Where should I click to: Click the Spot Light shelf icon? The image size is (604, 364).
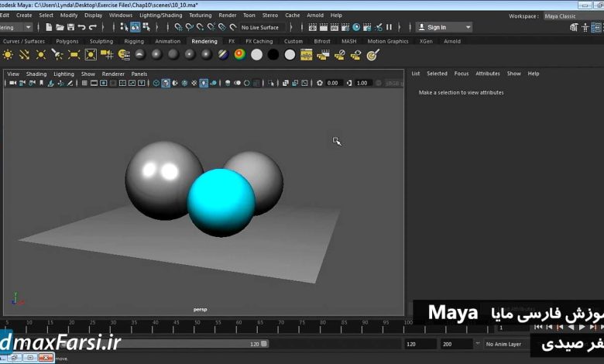tap(57, 55)
